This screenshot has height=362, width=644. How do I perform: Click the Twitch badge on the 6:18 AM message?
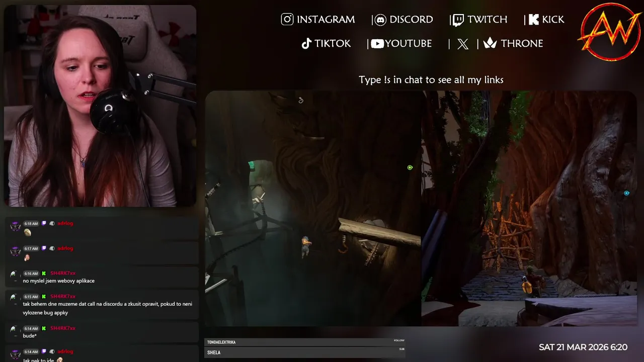[x=44, y=223]
